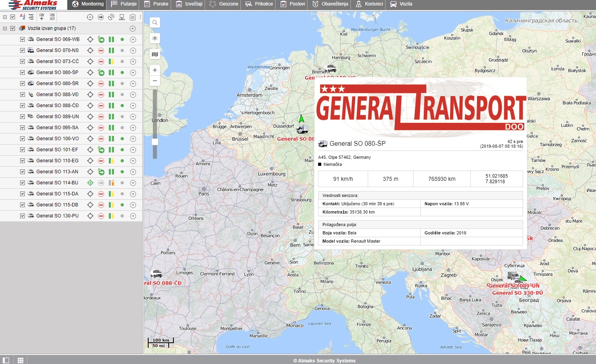This screenshot has height=364, width=596.
Task: Sort vehicle list alphabetically A-Z
Action: (22, 17)
